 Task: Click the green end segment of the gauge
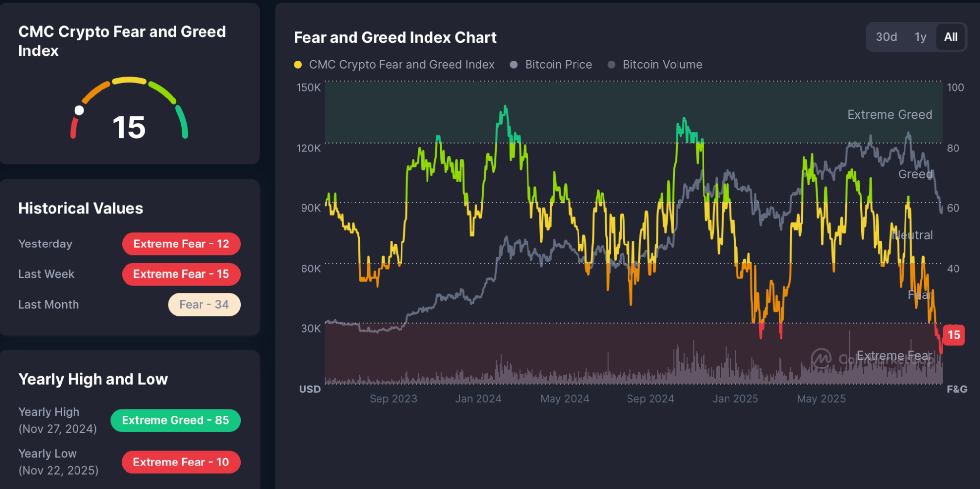click(x=182, y=121)
